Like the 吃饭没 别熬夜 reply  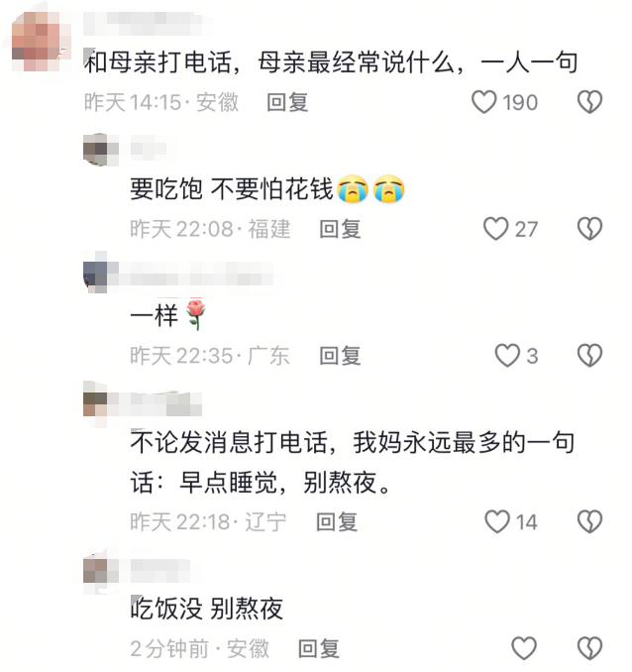pos(524,648)
